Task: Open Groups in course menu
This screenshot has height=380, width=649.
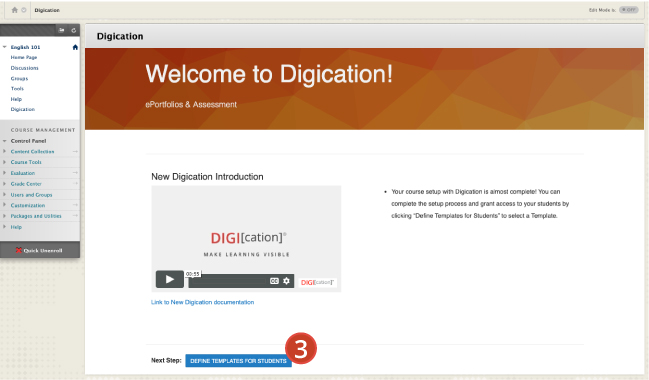Action: tap(19, 78)
